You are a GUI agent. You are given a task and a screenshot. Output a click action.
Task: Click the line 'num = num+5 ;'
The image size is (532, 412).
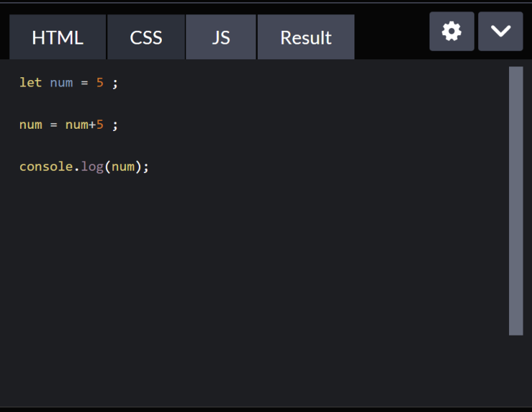[x=69, y=124]
